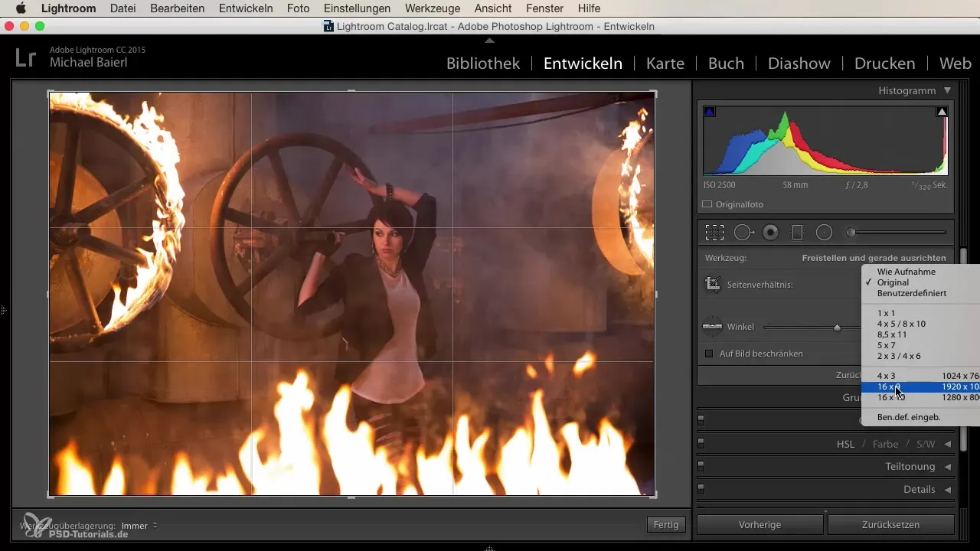The image size is (980, 551).
Task: Open the Apple menu
Action: click(21, 8)
